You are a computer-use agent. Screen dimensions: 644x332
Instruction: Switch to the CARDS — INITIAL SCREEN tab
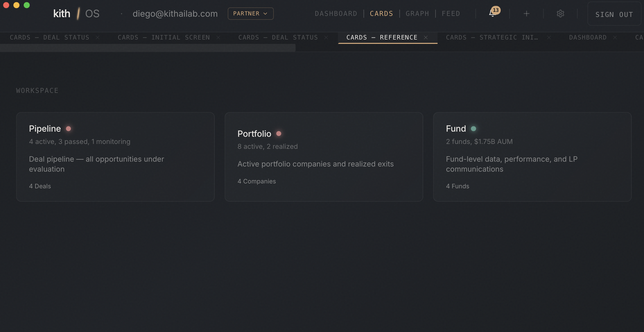click(164, 37)
